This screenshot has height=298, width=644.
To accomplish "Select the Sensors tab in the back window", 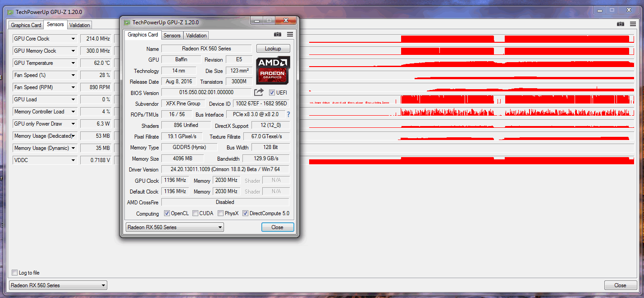I will coord(55,24).
